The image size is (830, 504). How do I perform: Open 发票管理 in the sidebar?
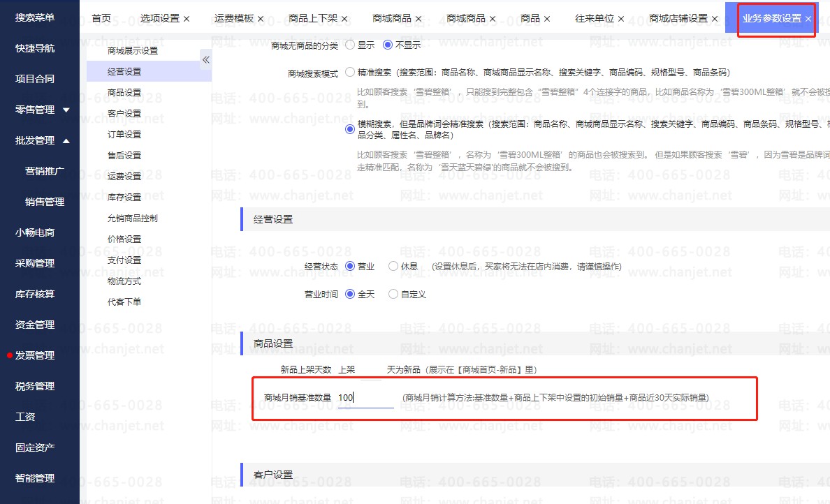tap(35, 355)
